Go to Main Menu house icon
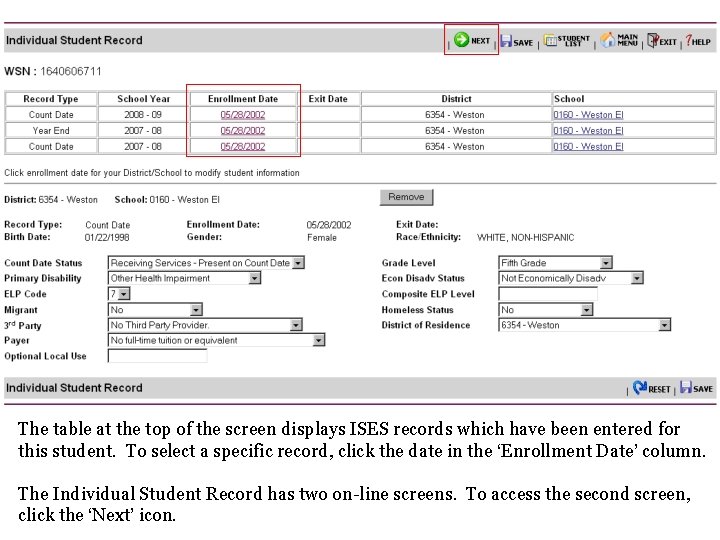The image size is (720, 540). [608, 40]
